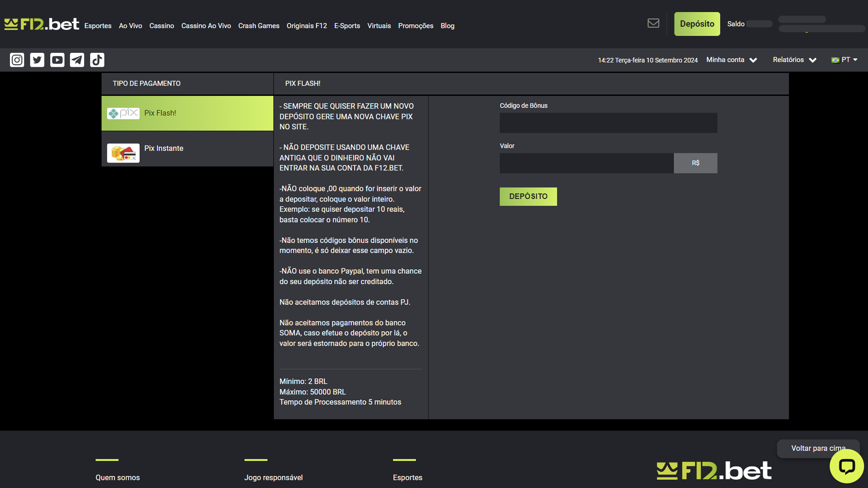Image resolution: width=868 pixels, height=488 pixels.
Task: Focus the Valor amount input field
Action: click(x=586, y=163)
